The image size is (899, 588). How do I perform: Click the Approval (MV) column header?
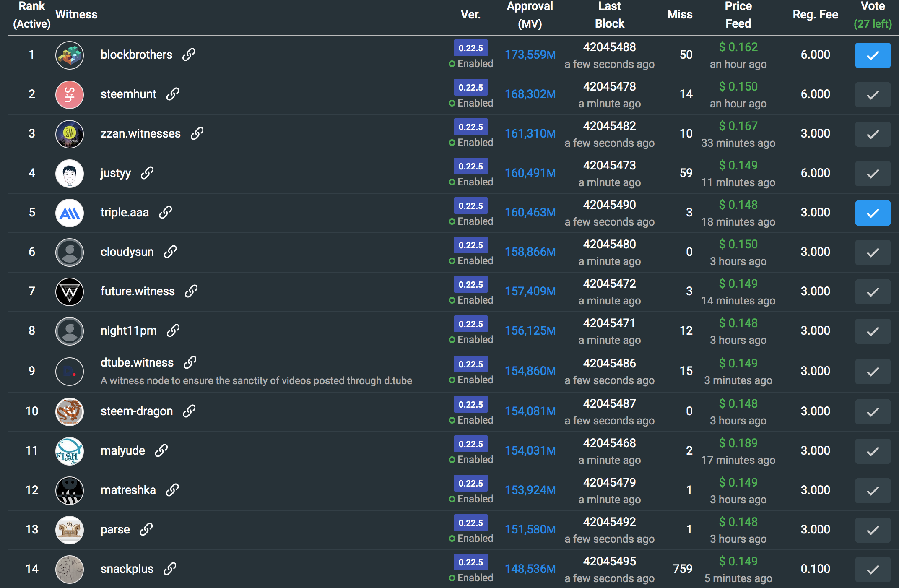[x=530, y=15]
